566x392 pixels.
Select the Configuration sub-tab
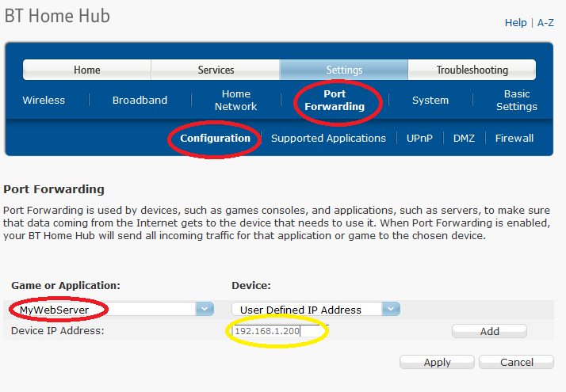coord(215,138)
